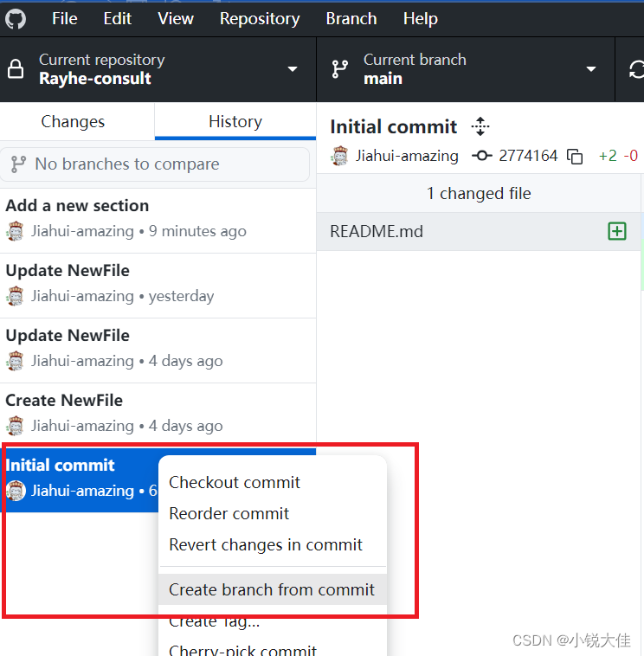Click the fetch origin sync icon
Screen dimensions: 644x656
pos(636,69)
